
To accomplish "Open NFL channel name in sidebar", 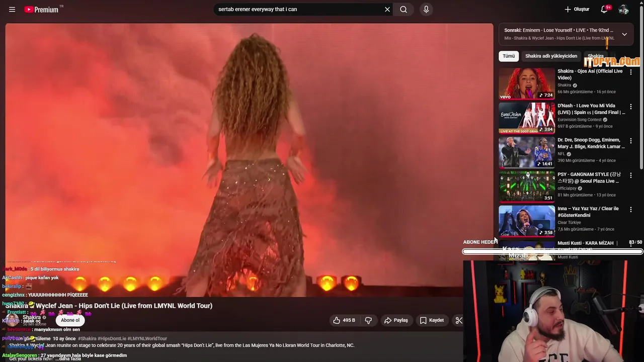I will pos(561,154).
